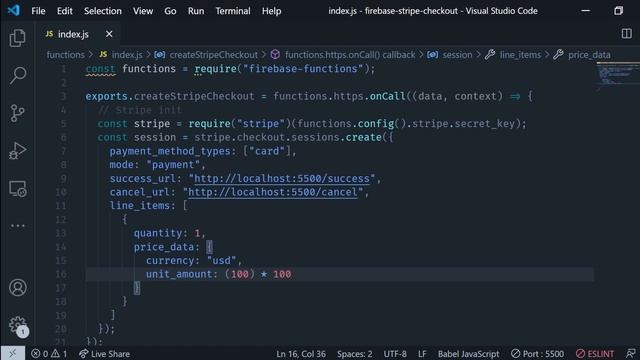Open the Search view in activity bar
Image resolution: width=640 pixels, height=360 pixels.
(18, 75)
